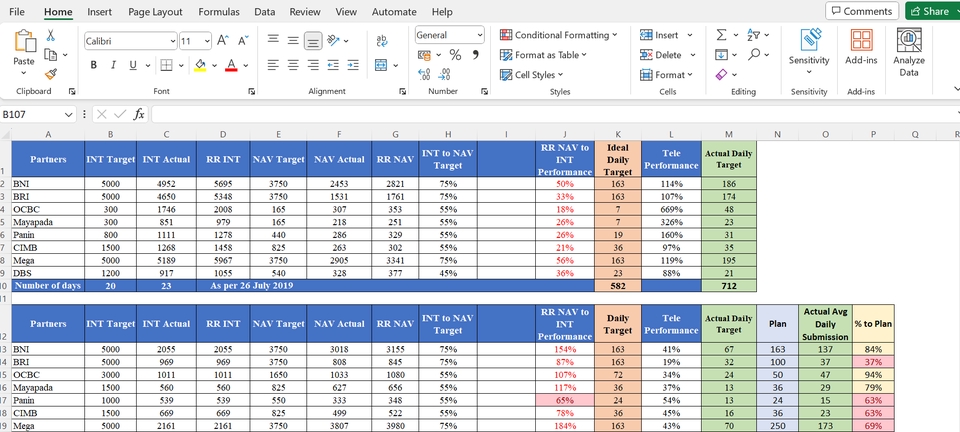Screen dimensions: 960x432
Task: Click the green Share button
Action: 933,11
